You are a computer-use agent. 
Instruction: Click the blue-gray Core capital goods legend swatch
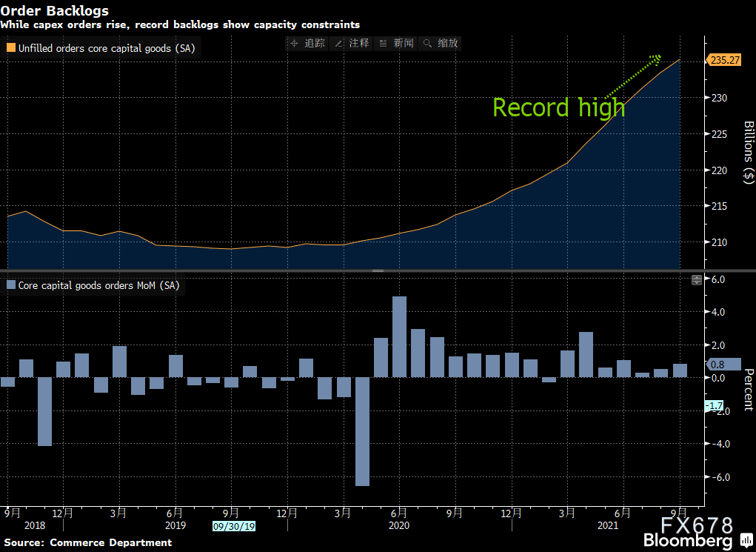10,285
